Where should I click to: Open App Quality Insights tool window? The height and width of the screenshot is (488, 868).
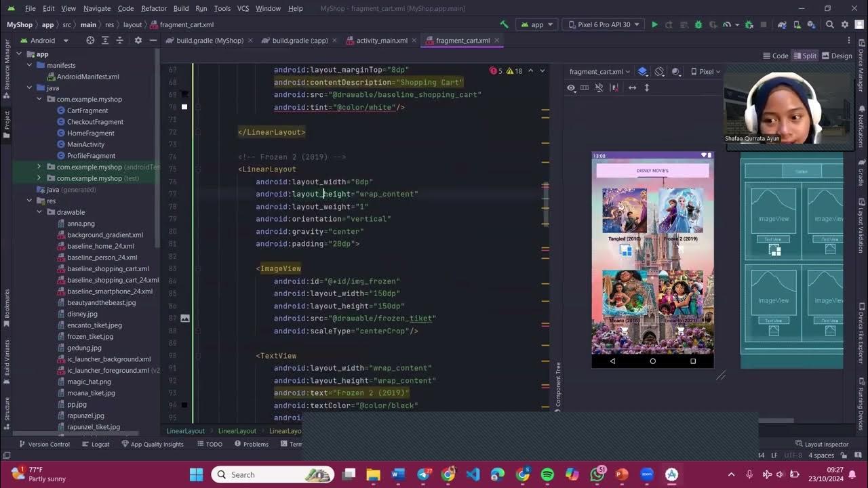(153, 444)
